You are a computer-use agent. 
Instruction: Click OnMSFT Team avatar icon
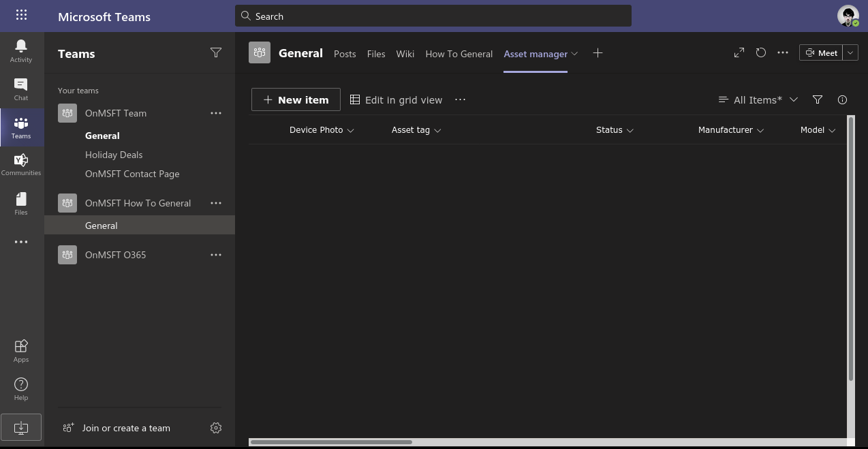click(67, 113)
